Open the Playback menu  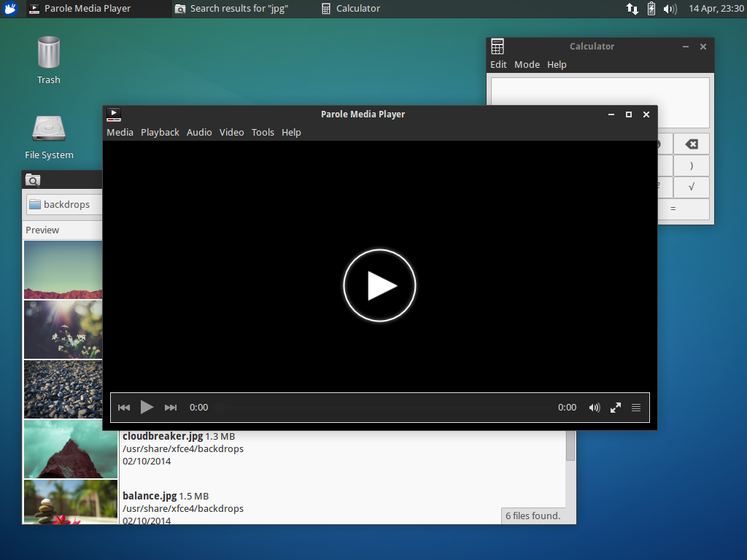(160, 132)
